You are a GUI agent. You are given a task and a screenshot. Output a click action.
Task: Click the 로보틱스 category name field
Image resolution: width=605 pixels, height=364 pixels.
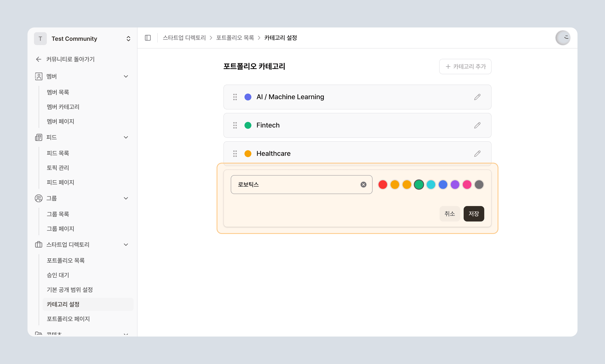pos(301,184)
